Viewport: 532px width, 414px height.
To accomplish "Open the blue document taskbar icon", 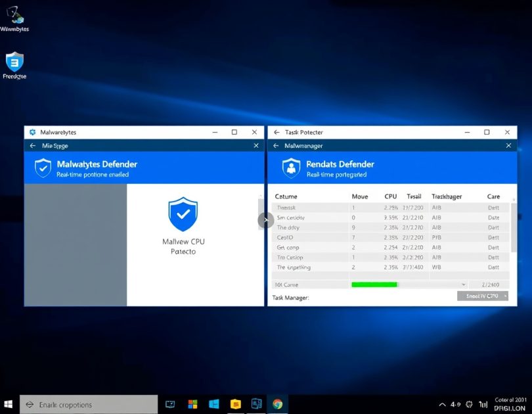I will [x=257, y=404].
